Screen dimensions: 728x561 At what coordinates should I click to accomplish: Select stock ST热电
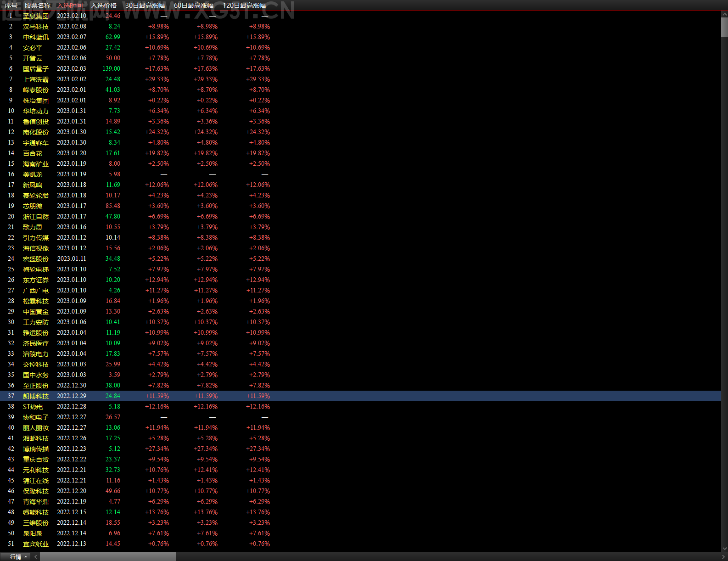(x=33, y=407)
